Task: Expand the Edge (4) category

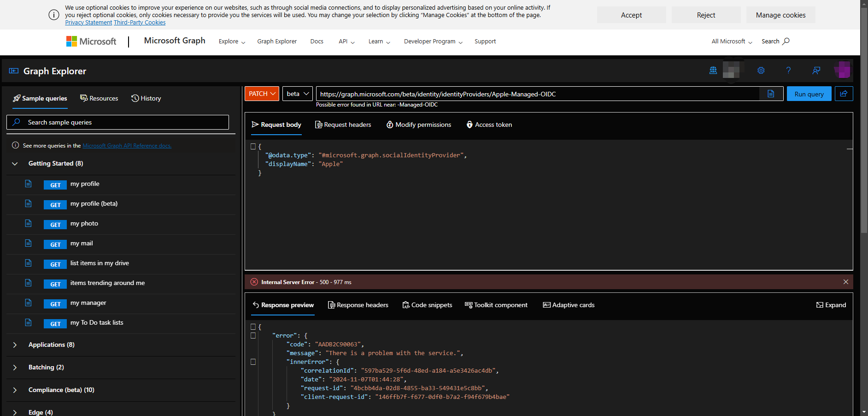Action: coord(15,412)
